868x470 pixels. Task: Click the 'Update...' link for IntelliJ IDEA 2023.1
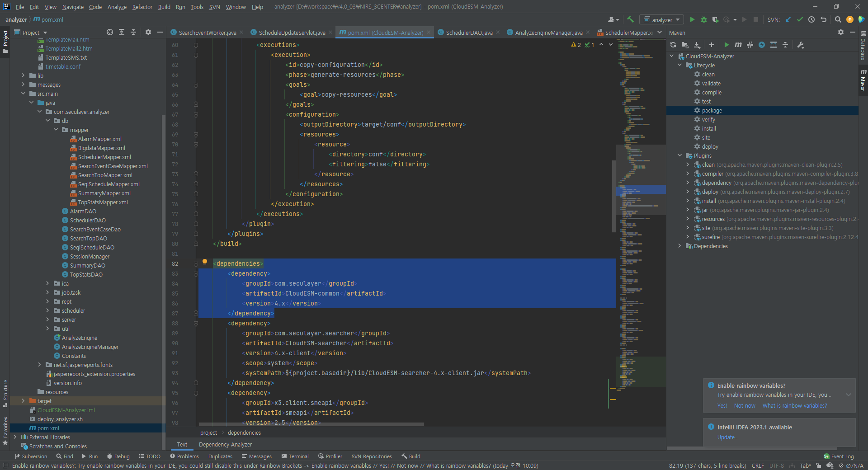(x=728, y=437)
